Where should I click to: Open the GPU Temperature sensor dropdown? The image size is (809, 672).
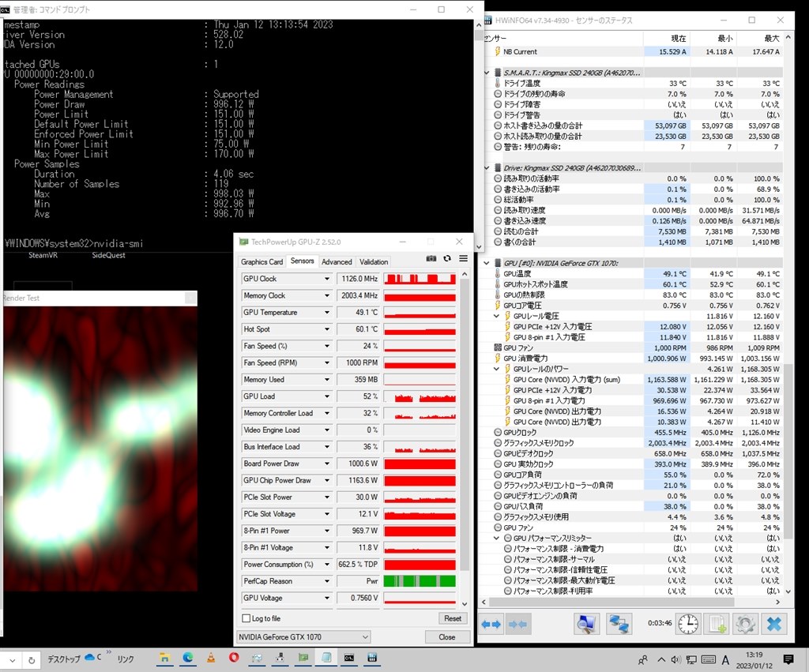(x=327, y=313)
